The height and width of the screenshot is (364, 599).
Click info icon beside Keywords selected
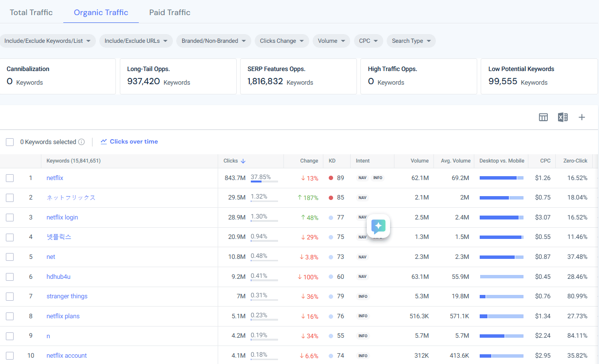[81, 142]
